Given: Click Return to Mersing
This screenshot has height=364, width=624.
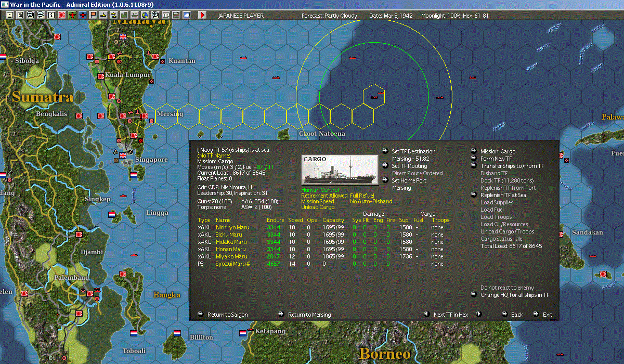Looking at the screenshot, I should [x=309, y=315].
